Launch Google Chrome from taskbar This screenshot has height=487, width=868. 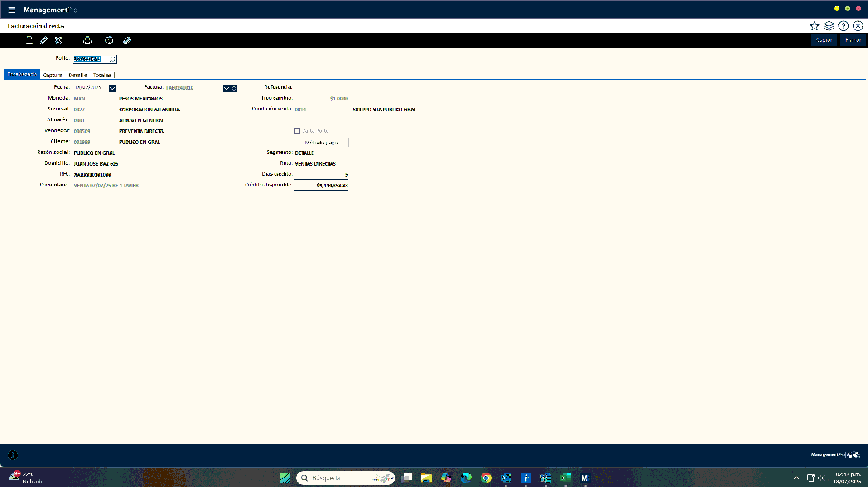[x=486, y=478]
